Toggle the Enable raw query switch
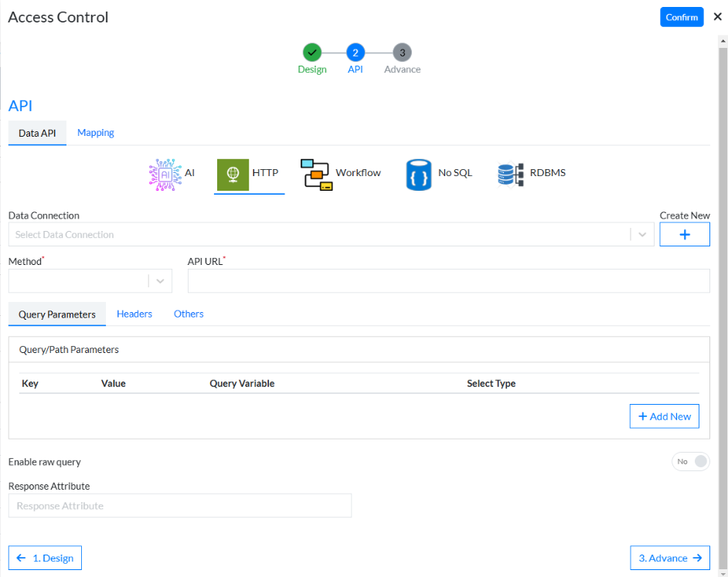The width and height of the screenshot is (728, 577). tap(691, 461)
